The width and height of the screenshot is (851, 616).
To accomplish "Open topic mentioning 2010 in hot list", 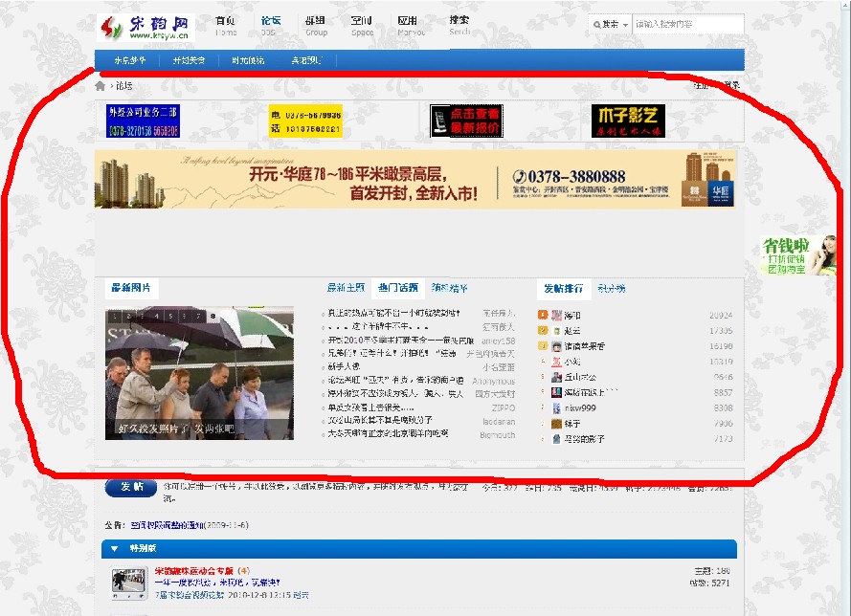I will (400, 341).
